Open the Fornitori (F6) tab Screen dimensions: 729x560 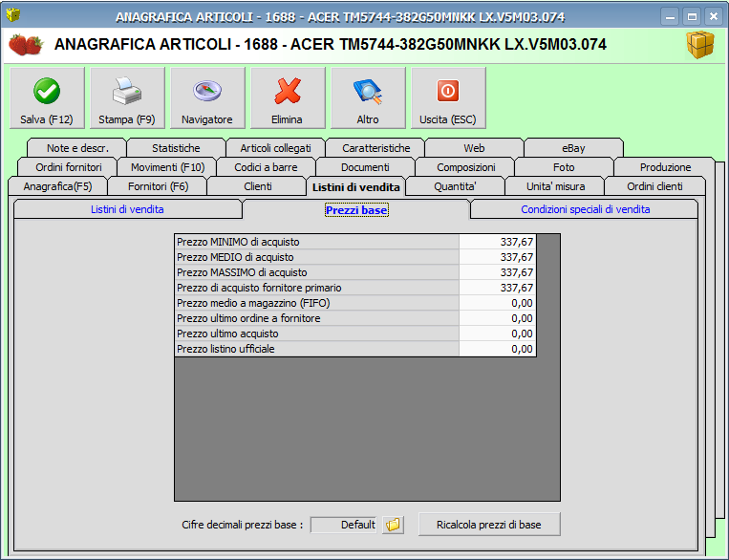158,186
